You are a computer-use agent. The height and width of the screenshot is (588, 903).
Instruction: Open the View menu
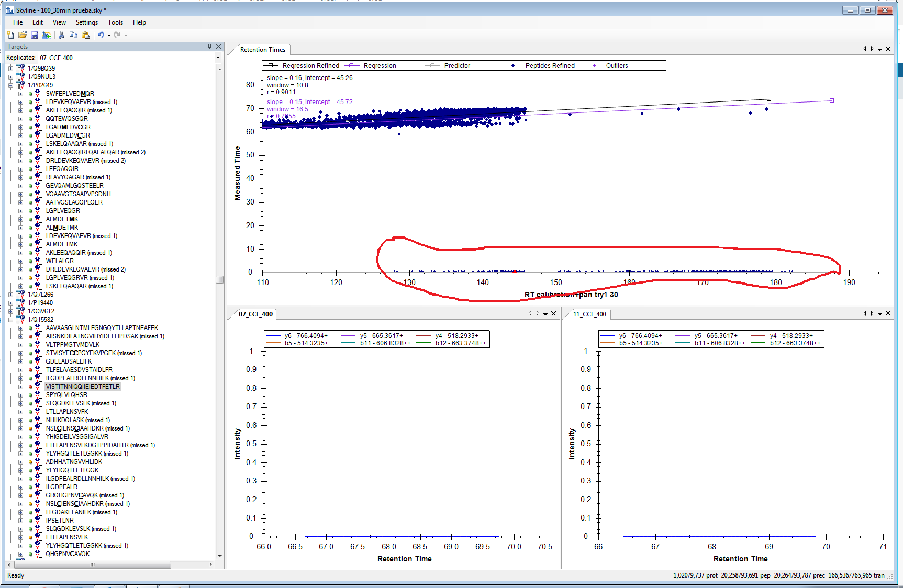[x=59, y=22]
